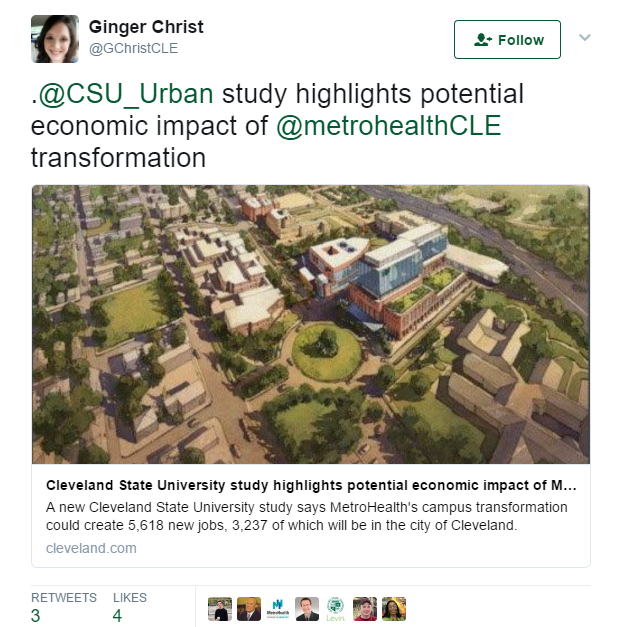Click the Levin green seal avatar

(x=336, y=609)
